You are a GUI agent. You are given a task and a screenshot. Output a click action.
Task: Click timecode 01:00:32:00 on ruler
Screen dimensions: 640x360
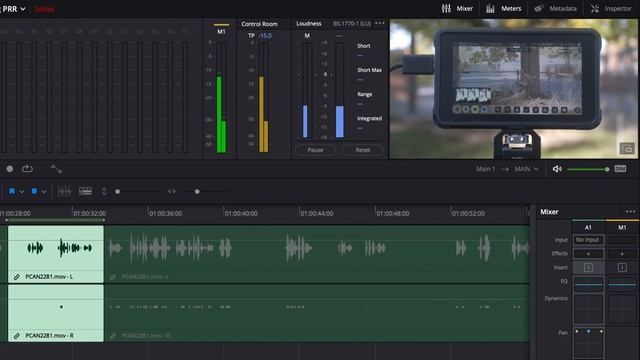coord(90,213)
